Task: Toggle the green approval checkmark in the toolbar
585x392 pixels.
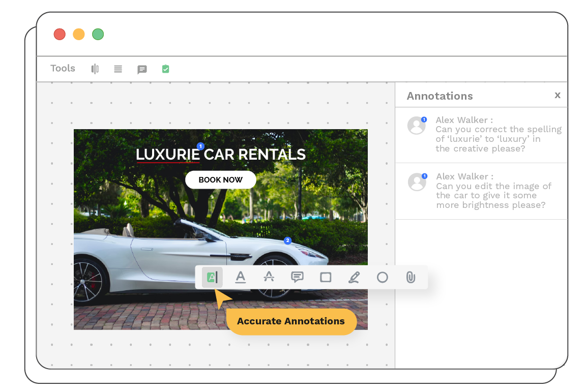Action: (165, 69)
